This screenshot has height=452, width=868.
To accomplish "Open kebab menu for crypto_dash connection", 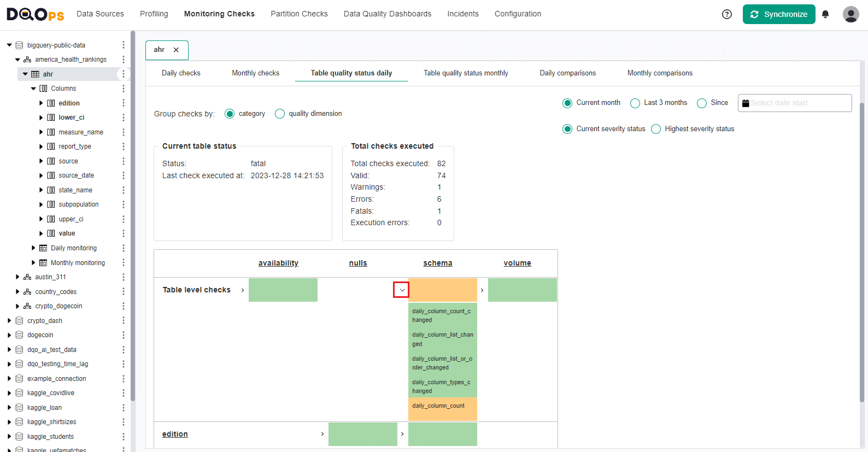I will (x=124, y=321).
